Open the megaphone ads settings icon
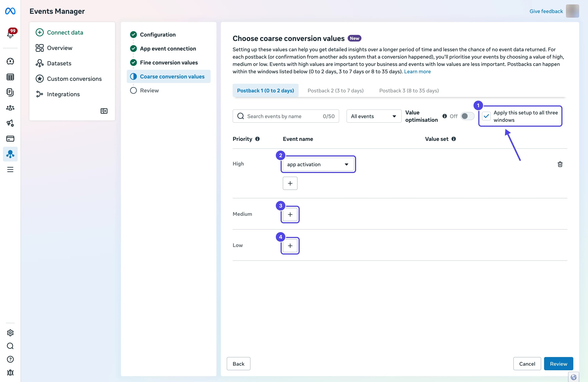588x382 pixels. [x=10, y=123]
